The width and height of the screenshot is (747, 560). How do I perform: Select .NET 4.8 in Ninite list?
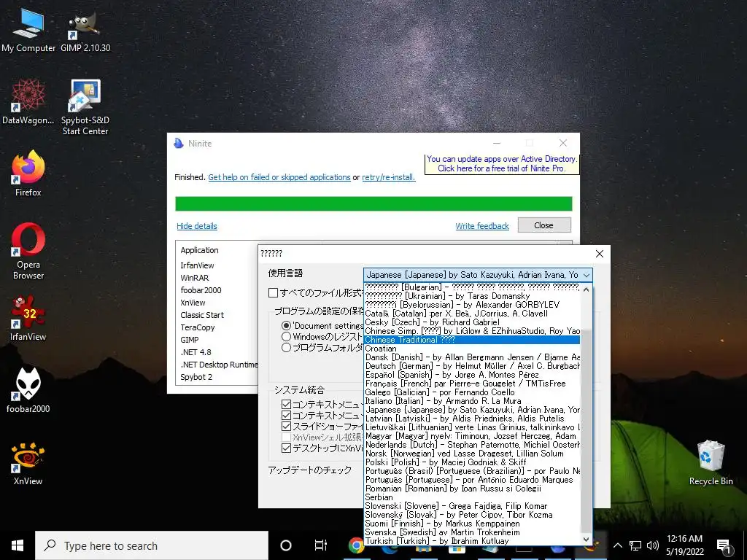196,352
